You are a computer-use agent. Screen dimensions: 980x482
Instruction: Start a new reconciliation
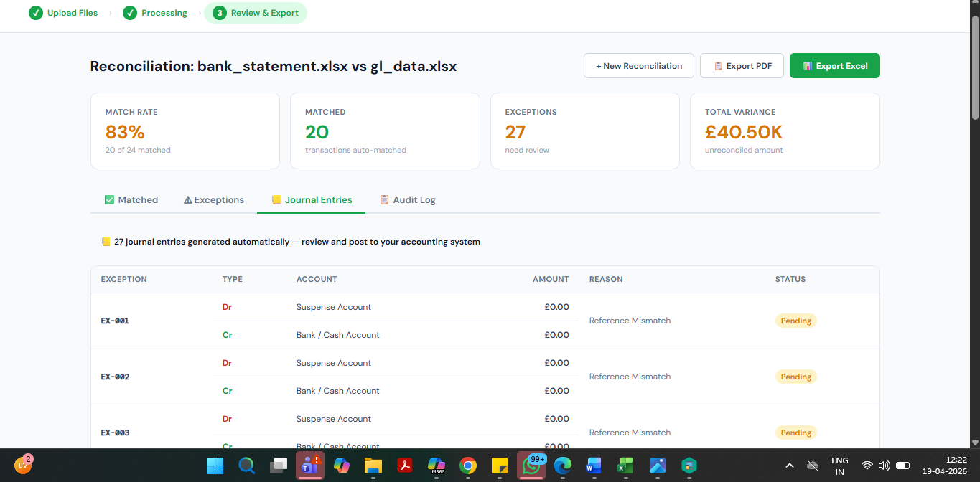click(638, 65)
